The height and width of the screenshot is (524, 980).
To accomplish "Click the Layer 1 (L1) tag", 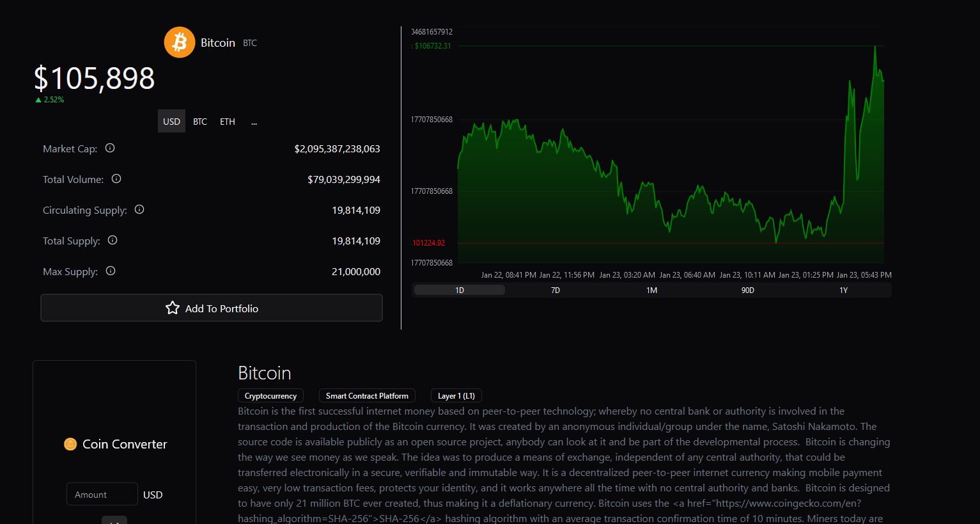I will 456,395.
